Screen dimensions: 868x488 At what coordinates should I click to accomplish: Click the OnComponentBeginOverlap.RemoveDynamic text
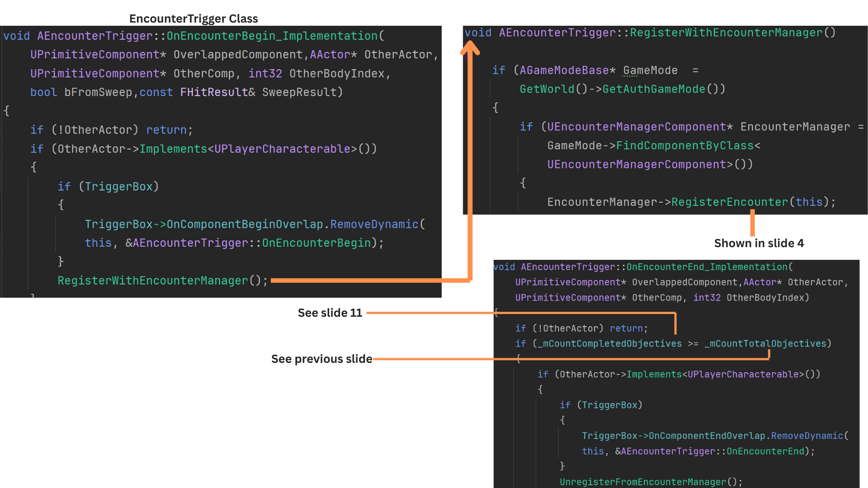[x=293, y=224]
